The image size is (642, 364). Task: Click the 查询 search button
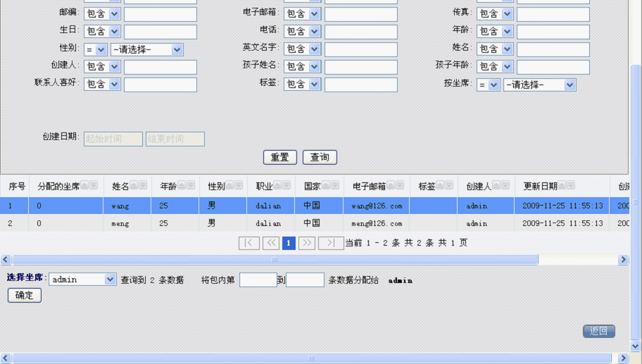pyautogui.click(x=320, y=157)
